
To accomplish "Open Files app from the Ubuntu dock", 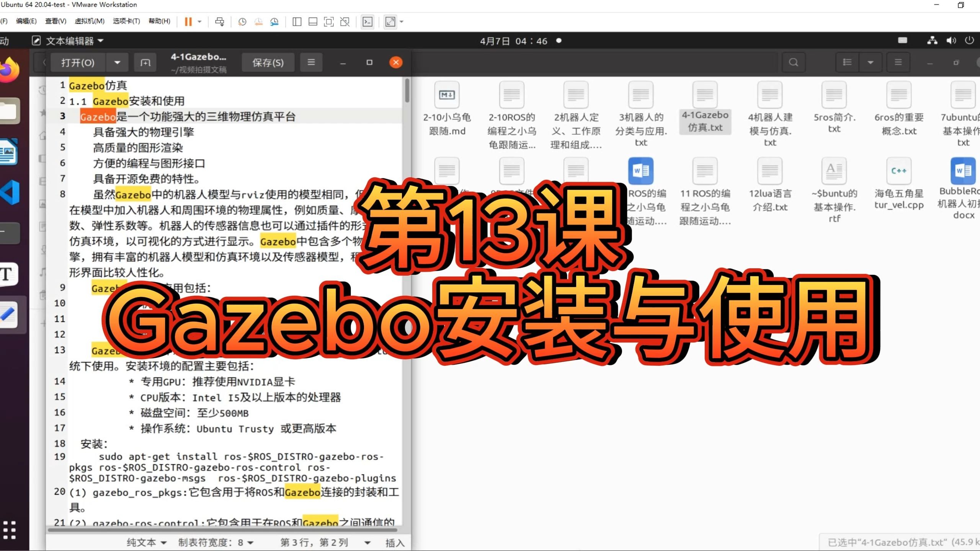I will click(9, 111).
